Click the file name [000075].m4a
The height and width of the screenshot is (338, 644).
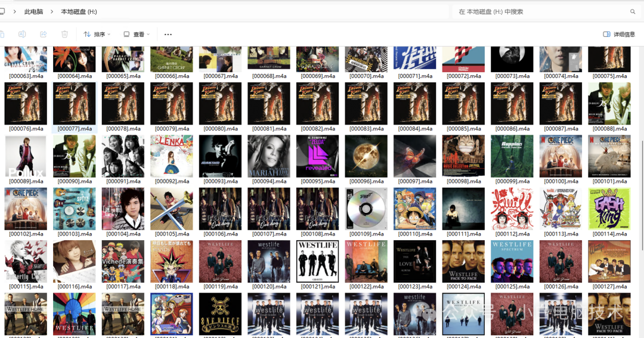(609, 76)
